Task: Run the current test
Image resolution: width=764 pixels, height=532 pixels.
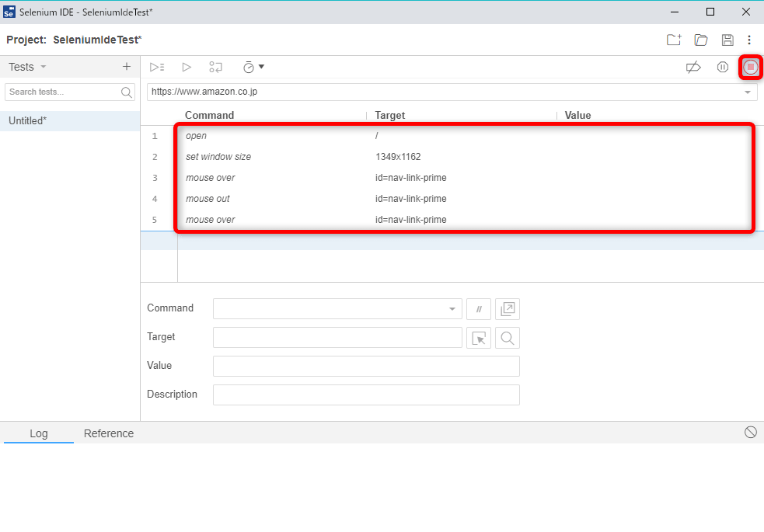Action: pos(186,67)
